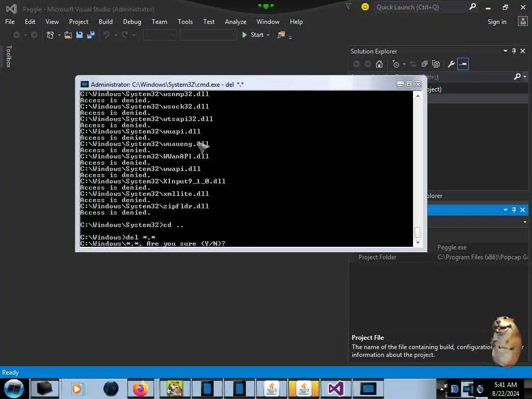Click Collapse All in Solution Explorer
Image resolution: width=532 pixels, height=399 pixels.
coord(424,64)
